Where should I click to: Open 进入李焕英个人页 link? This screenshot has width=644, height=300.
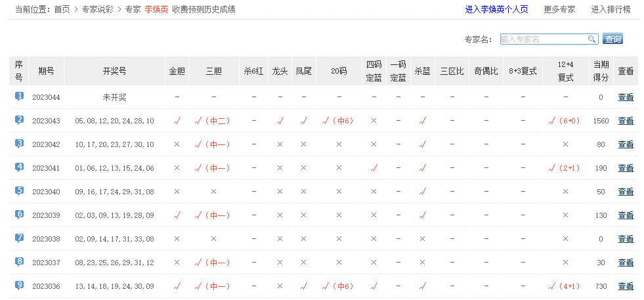pyautogui.click(x=496, y=9)
